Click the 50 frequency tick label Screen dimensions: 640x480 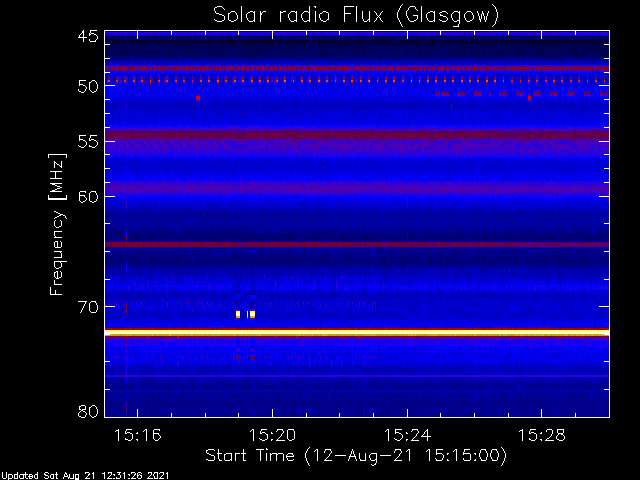[x=88, y=87]
